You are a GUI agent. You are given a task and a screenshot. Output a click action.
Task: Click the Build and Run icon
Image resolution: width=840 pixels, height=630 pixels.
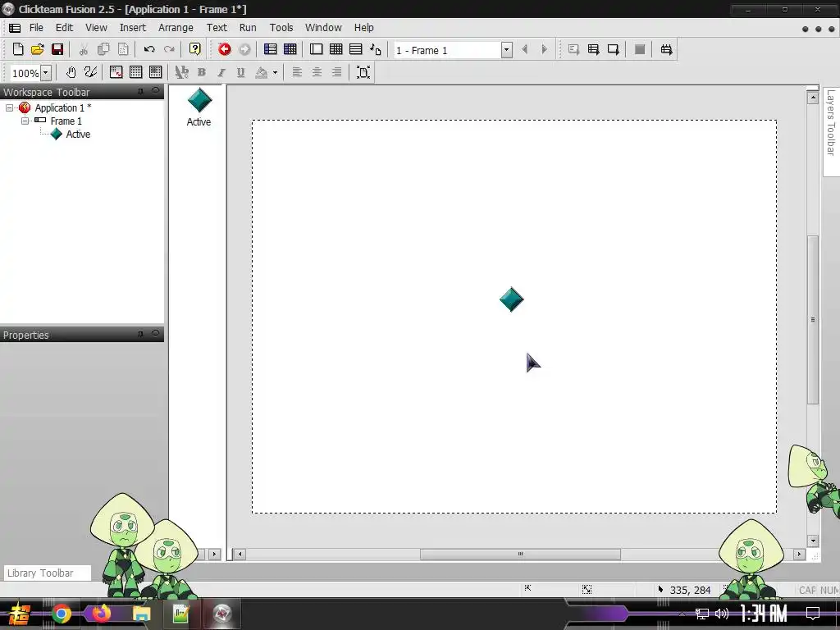coord(666,49)
